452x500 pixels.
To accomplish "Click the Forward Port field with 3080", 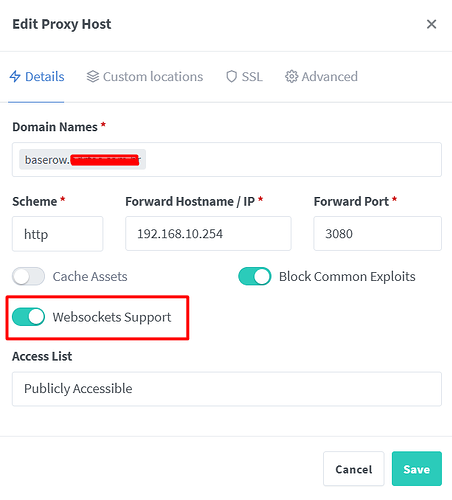I will [x=378, y=233].
